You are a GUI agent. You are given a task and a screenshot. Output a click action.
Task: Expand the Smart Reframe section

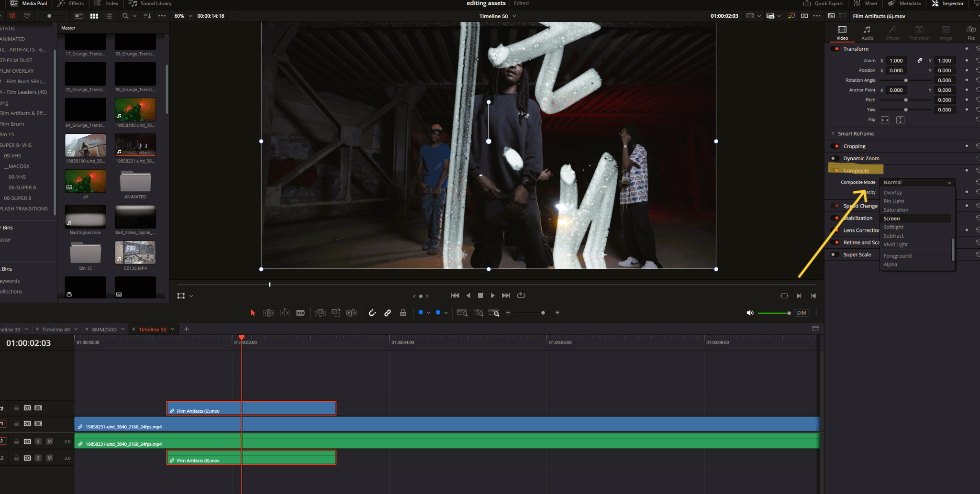[x=833, y=133]
